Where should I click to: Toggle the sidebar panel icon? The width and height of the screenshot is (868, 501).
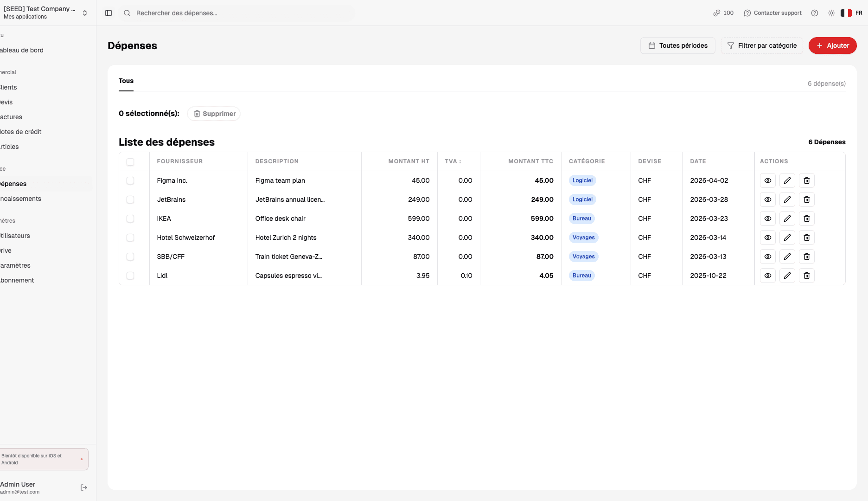point(108,13)
